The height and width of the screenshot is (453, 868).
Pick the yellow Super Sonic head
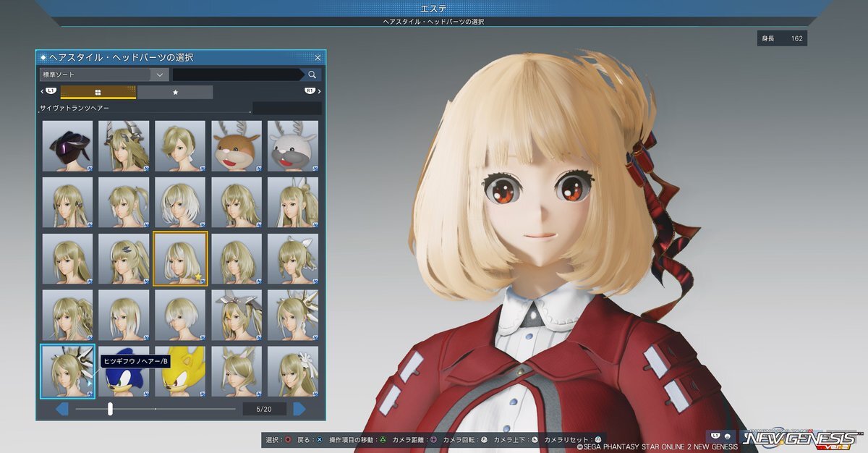click(180, 371)
